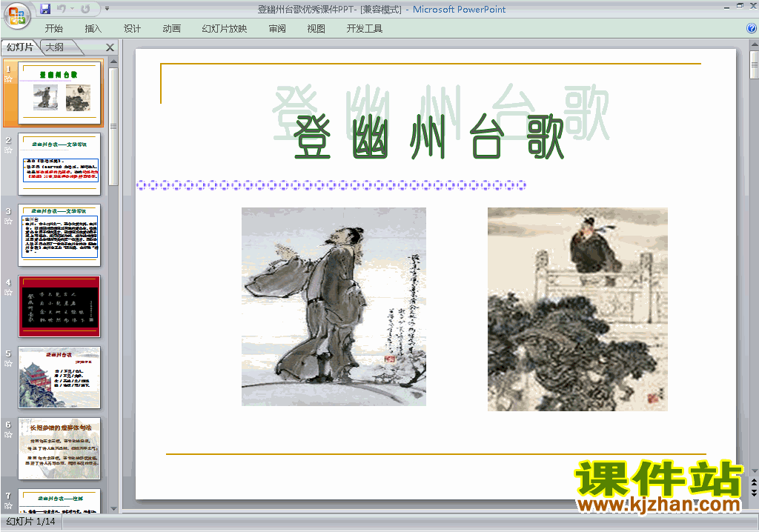Open the 幻灯片放映 ribbon tab
This screenshot has width=759, height=532.
[x=225, y=29]
